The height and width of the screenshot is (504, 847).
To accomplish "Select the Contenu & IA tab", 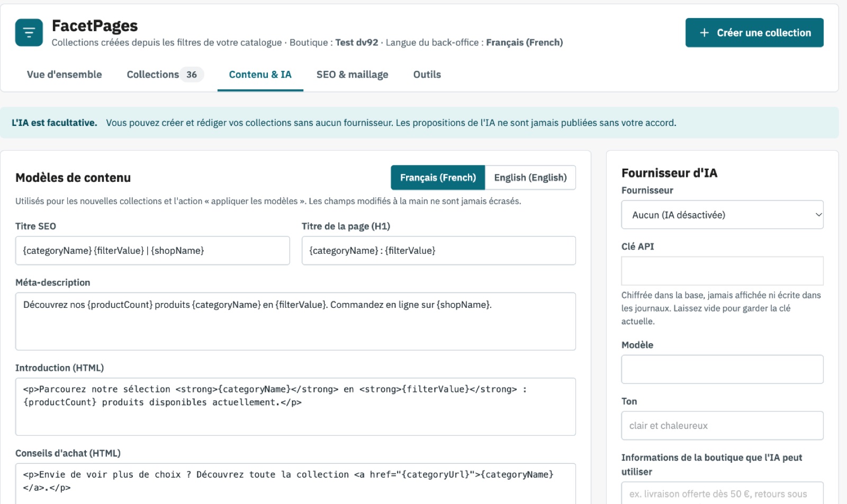I will (x=260, y=75).
